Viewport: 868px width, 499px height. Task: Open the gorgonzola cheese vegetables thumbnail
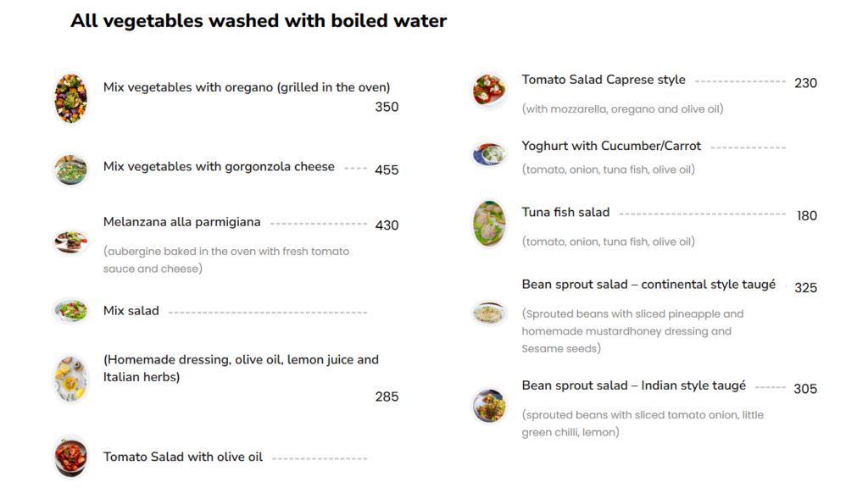(70, 169)
